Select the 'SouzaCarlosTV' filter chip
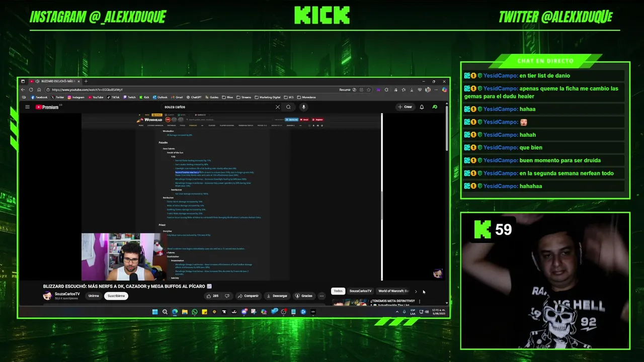Viewport: 644px width, 362px height. coord(360,291)
